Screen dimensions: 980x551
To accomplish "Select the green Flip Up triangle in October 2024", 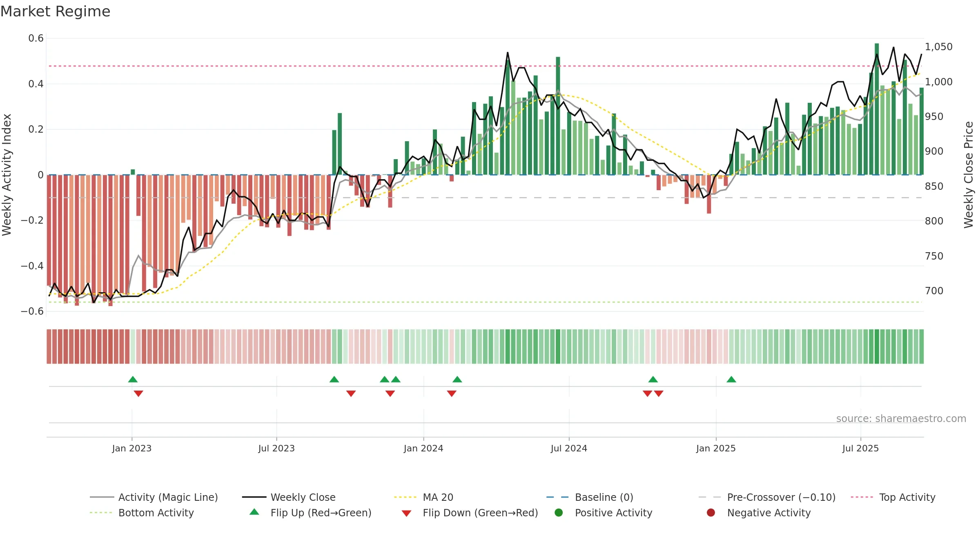I will (653, 379).
